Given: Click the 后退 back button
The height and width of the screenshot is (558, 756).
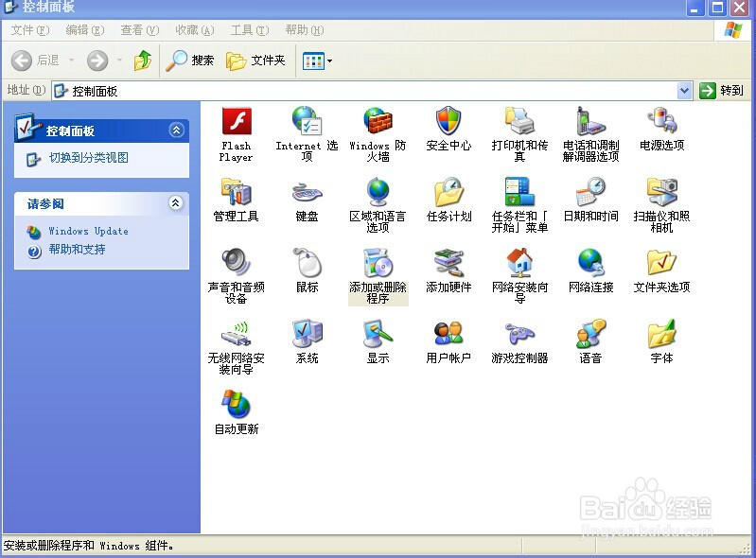Looking at the screenshot, I should click(x=36, y=61).
